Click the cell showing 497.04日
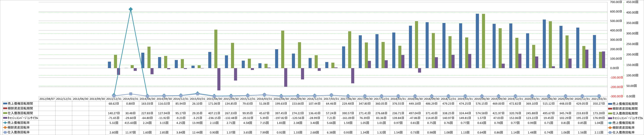This screenshot has height=135, width=644. point(415,113)
